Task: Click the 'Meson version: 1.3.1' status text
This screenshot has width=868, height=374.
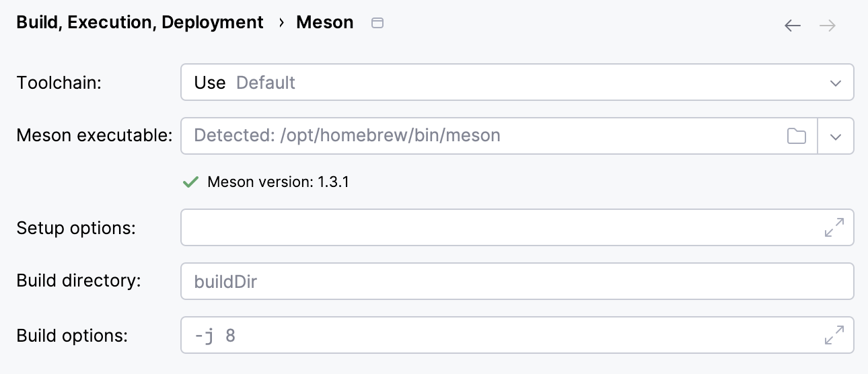Action: (x=278, y=182)
